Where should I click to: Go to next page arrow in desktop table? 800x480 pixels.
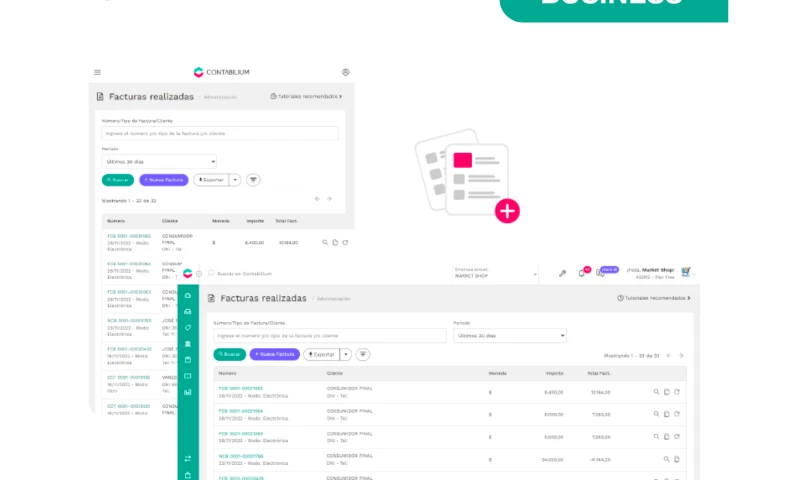[x=682, y=355]
